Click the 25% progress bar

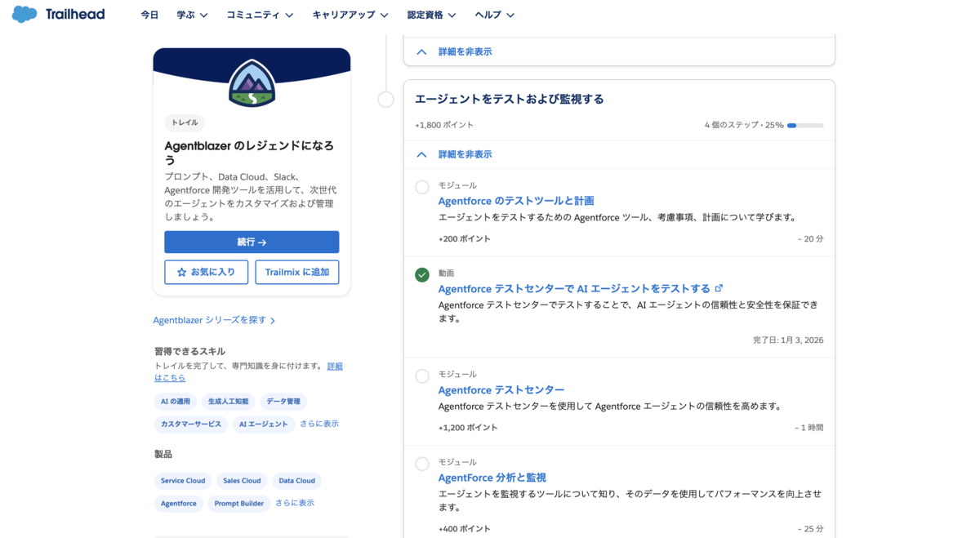(805, 126)
